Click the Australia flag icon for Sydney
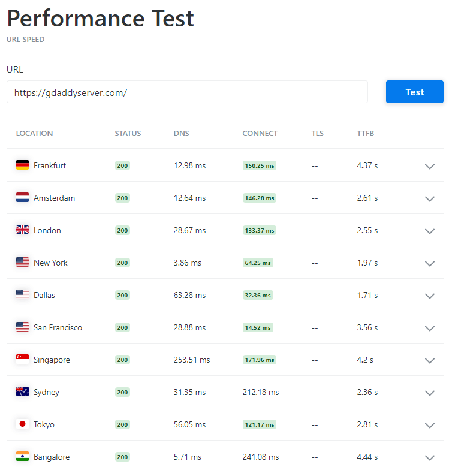The image size is (452, 476). [22, 392]
